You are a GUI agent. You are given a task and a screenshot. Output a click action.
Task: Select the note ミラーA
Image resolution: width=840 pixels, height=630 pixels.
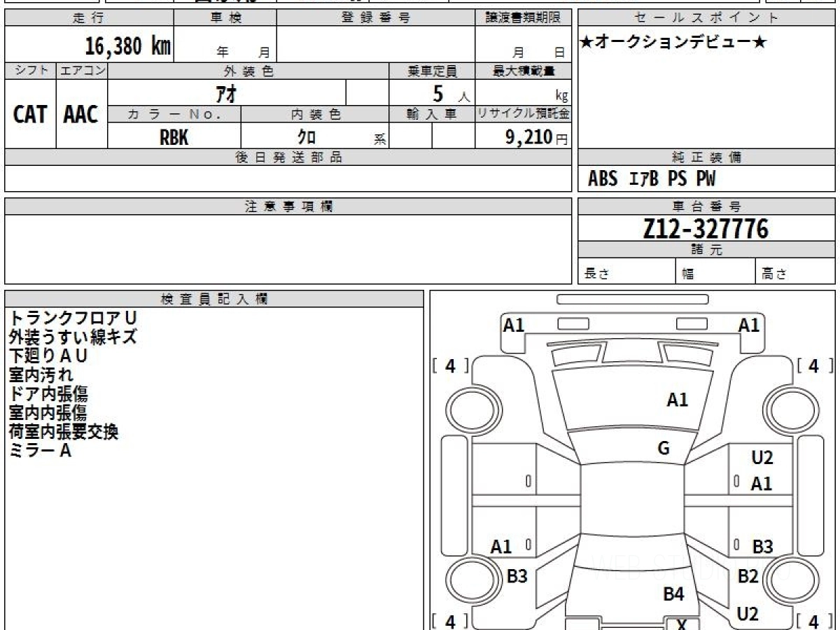pyautogui.click(x=40, y=450)
